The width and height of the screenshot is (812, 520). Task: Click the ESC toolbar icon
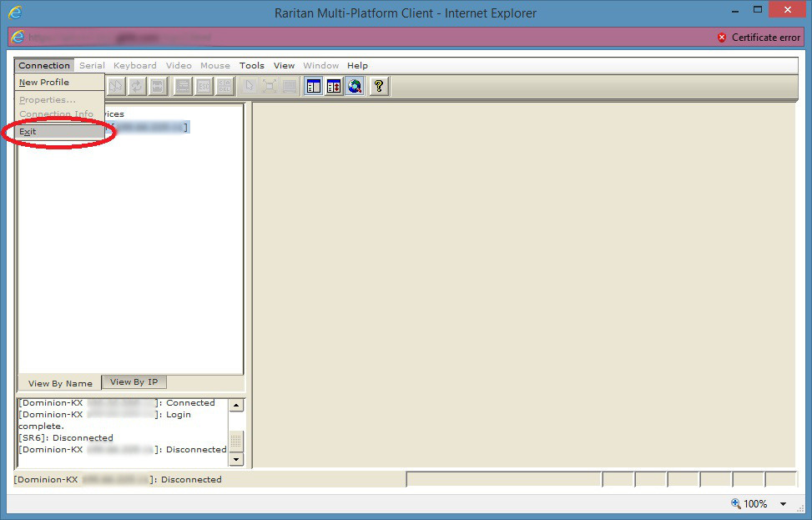click(x=204, y=87)
